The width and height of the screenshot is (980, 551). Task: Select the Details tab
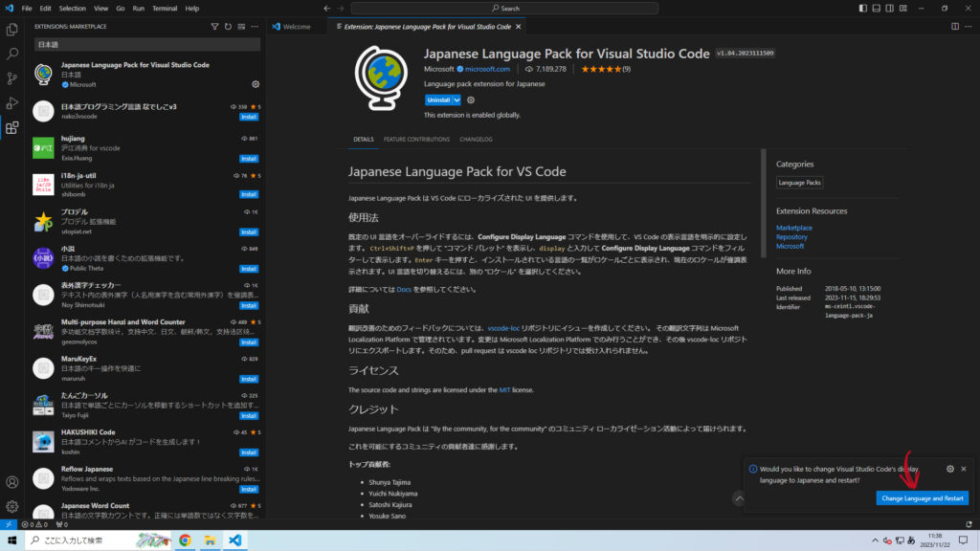363,140
